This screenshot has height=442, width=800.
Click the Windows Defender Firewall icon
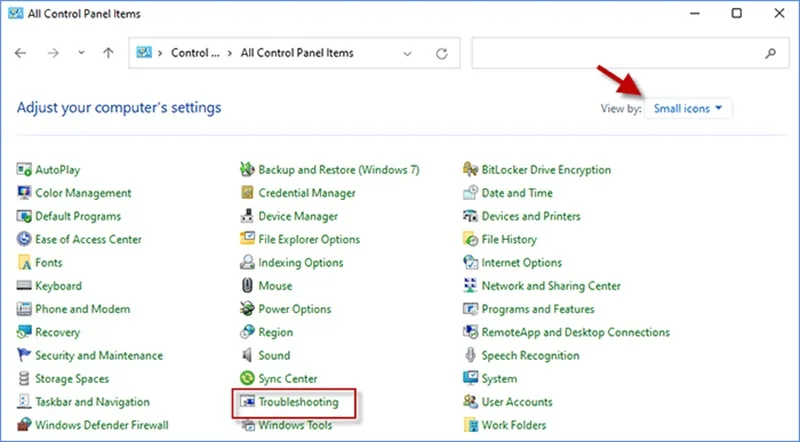coord(24,425)
